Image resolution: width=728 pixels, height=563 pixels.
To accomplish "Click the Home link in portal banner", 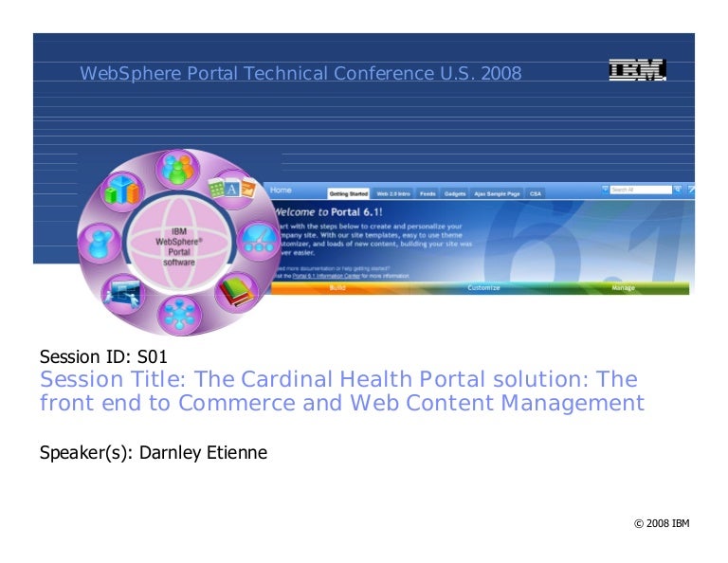I will pos(282,191).
